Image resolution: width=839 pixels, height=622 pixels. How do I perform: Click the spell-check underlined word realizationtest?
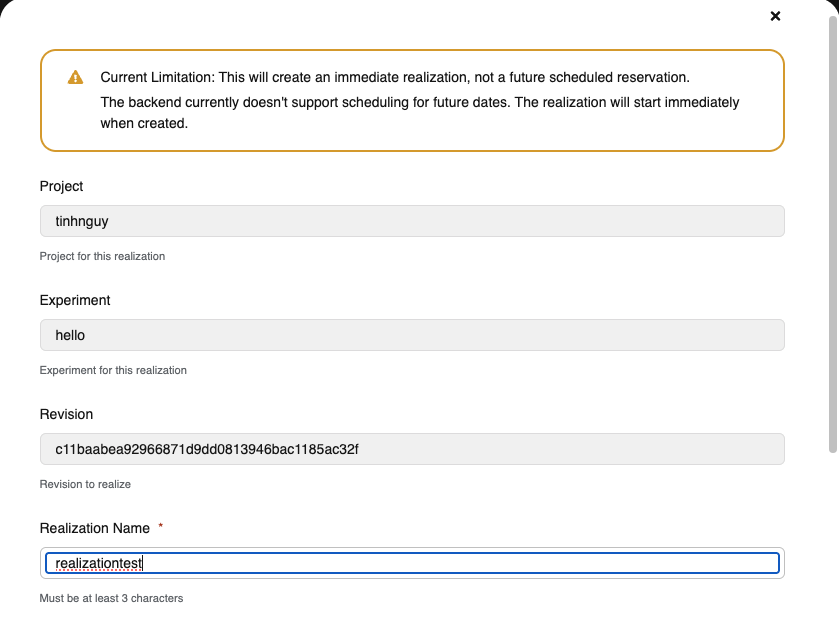98,564
